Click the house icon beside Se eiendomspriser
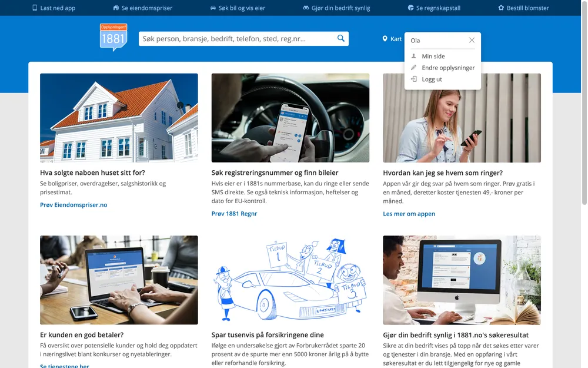 coord(116,8)
